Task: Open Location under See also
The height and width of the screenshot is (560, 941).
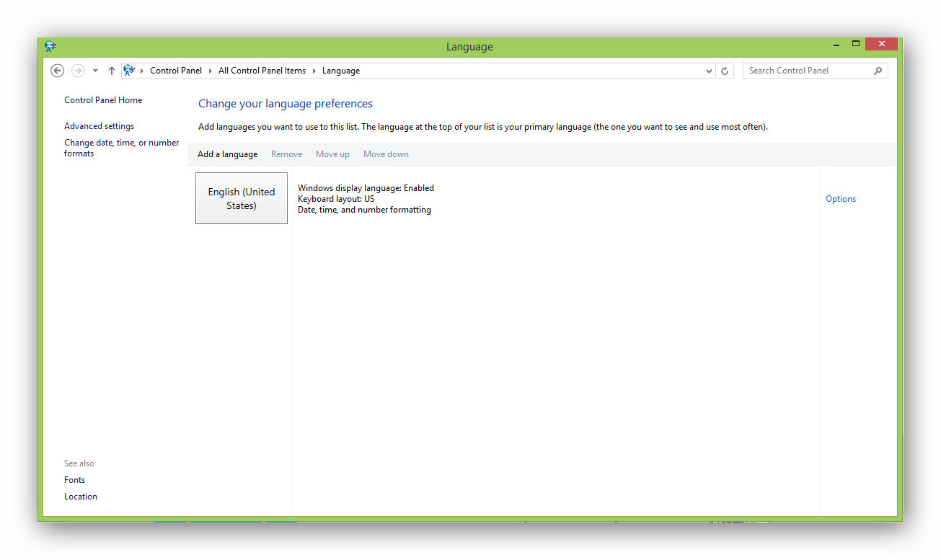Action: tap(81, 497)
